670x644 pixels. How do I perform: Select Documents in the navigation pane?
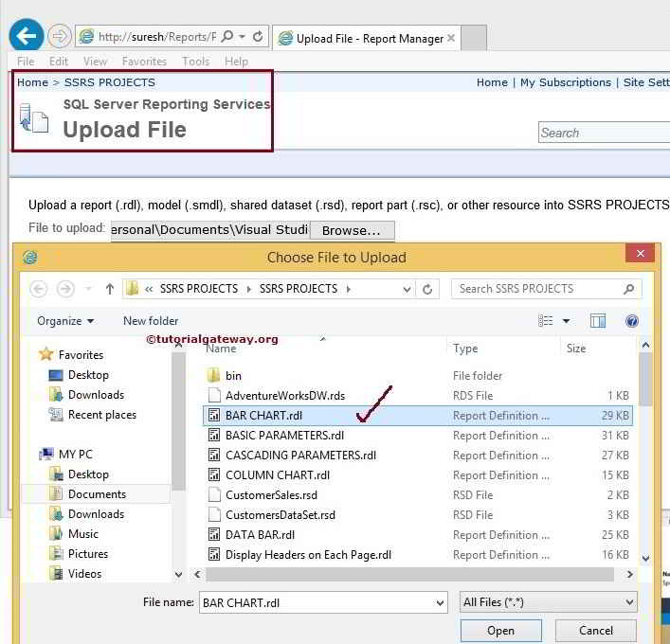[x=97, y=494]
